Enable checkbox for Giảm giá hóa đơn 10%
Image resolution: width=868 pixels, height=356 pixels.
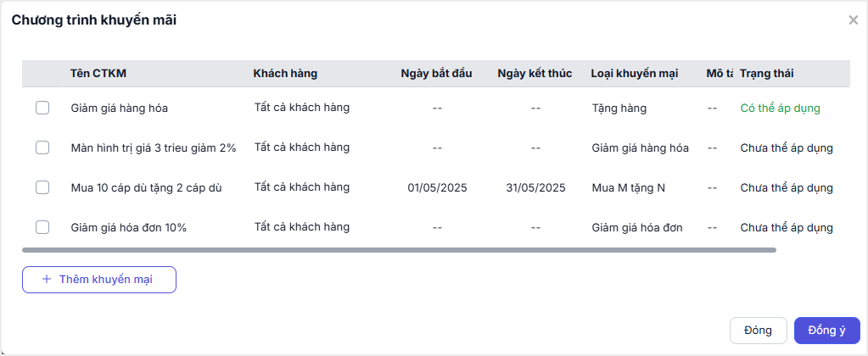42,227
